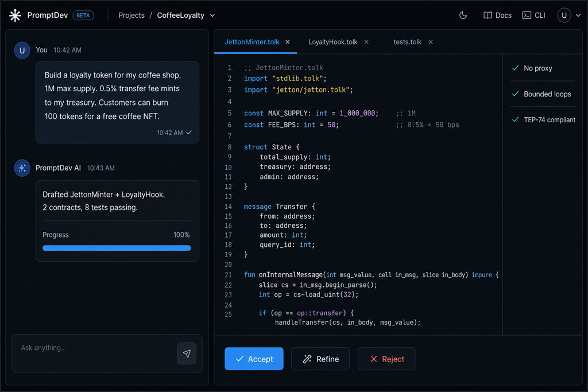The image size is (588, 392).
Task: Click the No proxy check icon
Action: coord(516,68)
